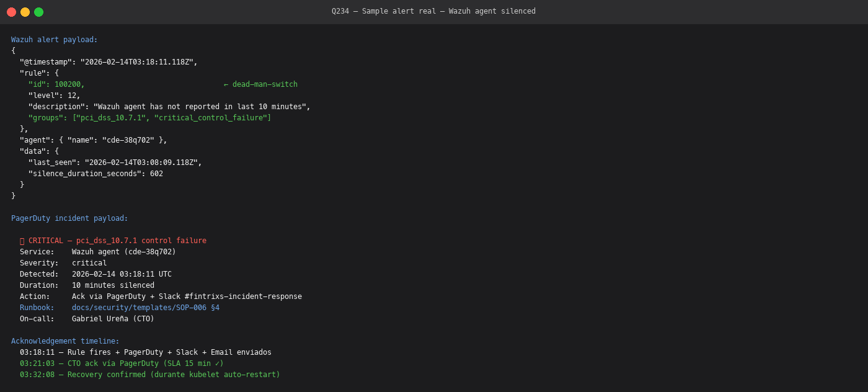Viewport: 868px width, 392px height.
Task: Click the '03:32:08 — Recovery confirmed' entry
Action: coord(150,375)
